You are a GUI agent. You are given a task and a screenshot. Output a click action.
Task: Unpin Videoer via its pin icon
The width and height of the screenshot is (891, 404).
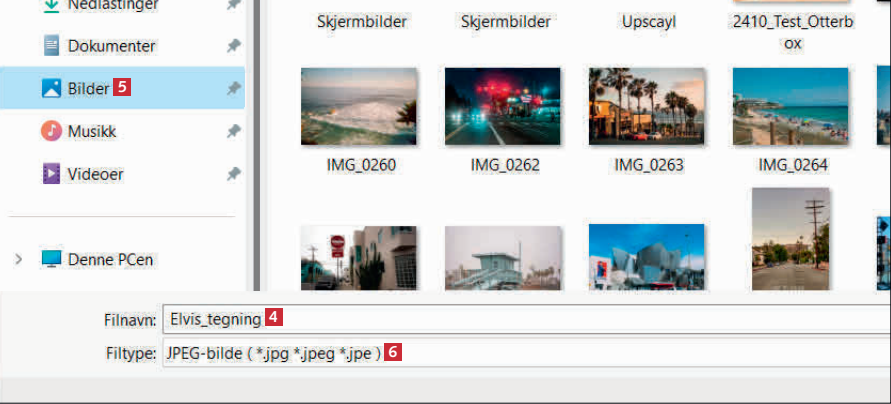coord(234,174)
